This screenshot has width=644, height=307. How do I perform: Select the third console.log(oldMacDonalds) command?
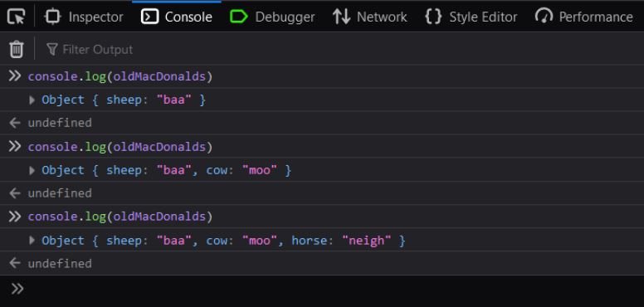[x=120, y=217]
